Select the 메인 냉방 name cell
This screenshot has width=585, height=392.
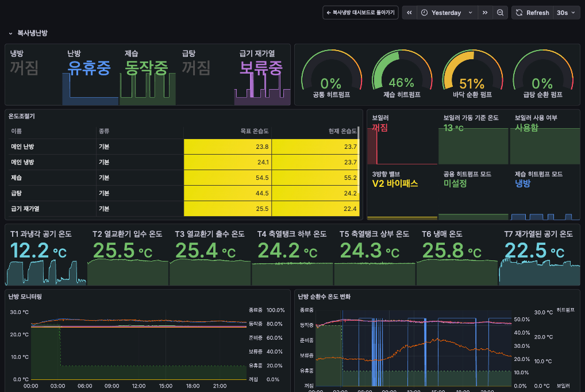click(x=23, y=162)
